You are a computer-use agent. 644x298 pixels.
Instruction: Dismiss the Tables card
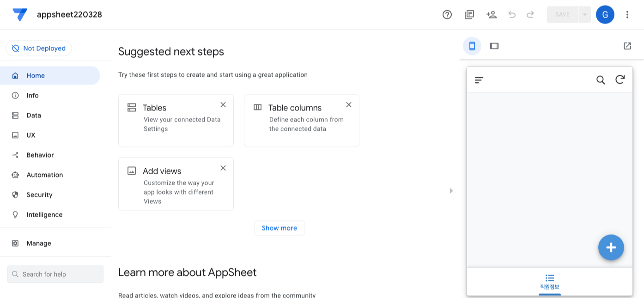click(223, 105)
